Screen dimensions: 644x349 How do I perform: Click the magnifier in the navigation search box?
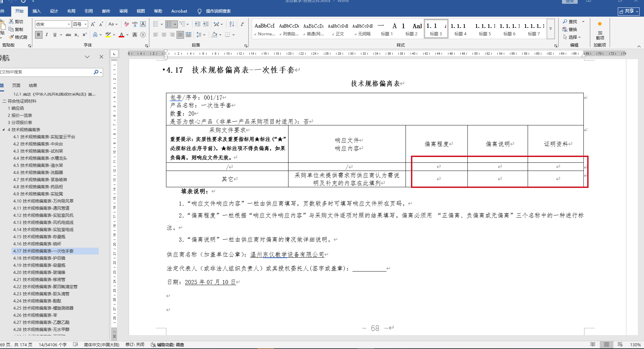(x=96, y=72)
